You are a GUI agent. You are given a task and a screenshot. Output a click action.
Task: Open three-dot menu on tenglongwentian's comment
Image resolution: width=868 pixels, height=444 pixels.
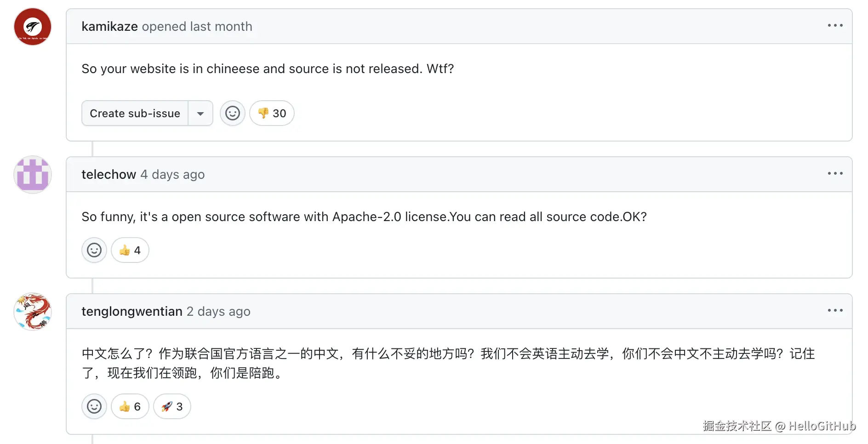[x=835, y=311]
